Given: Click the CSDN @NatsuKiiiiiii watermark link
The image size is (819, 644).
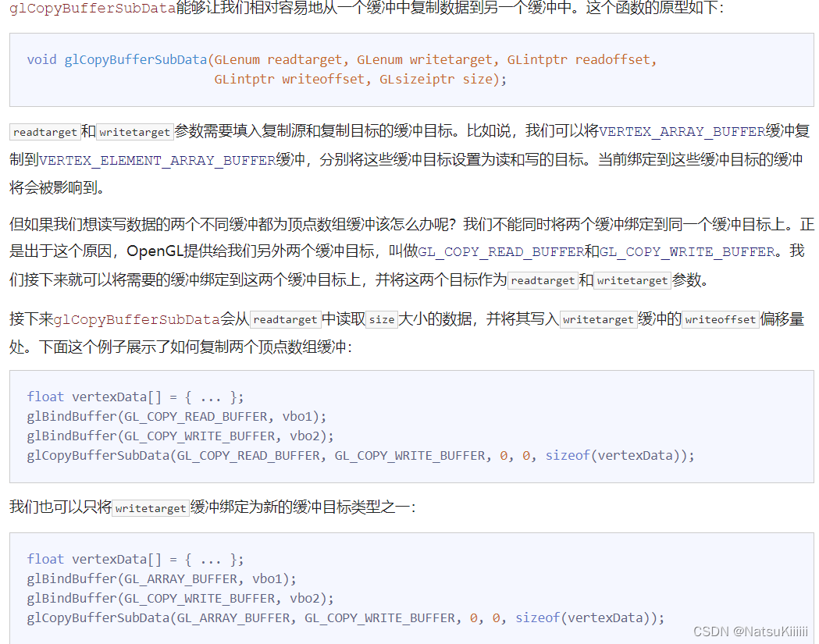Looking at the screenshot, I should click(751, 631).
